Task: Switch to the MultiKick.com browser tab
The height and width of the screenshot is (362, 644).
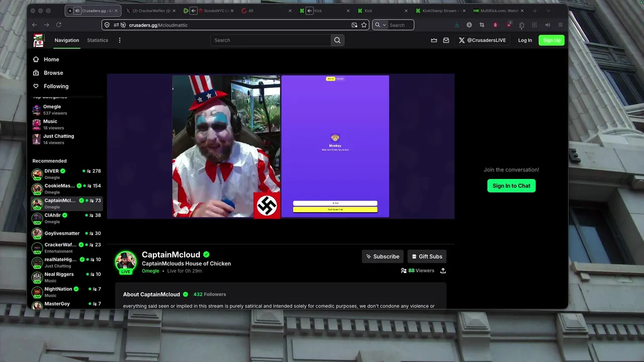Action: [499, 11]
